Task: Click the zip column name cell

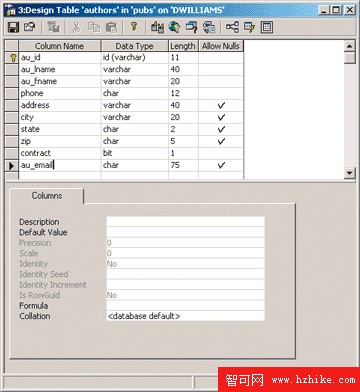Action: coord(60,142)
